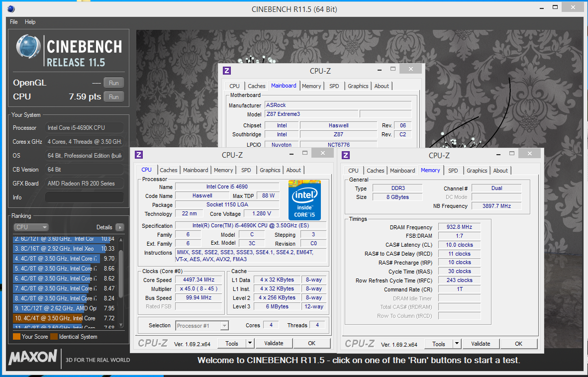
Task: Click the Z icon of CPU-Z Memory window
Action: pyautogui.click(x=346, y=155)
